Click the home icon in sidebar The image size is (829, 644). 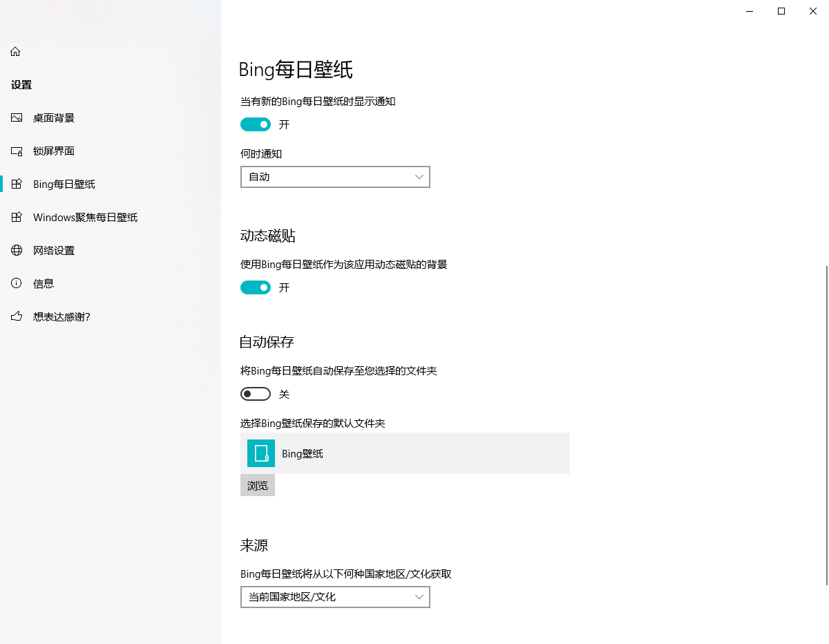(15, 52)
